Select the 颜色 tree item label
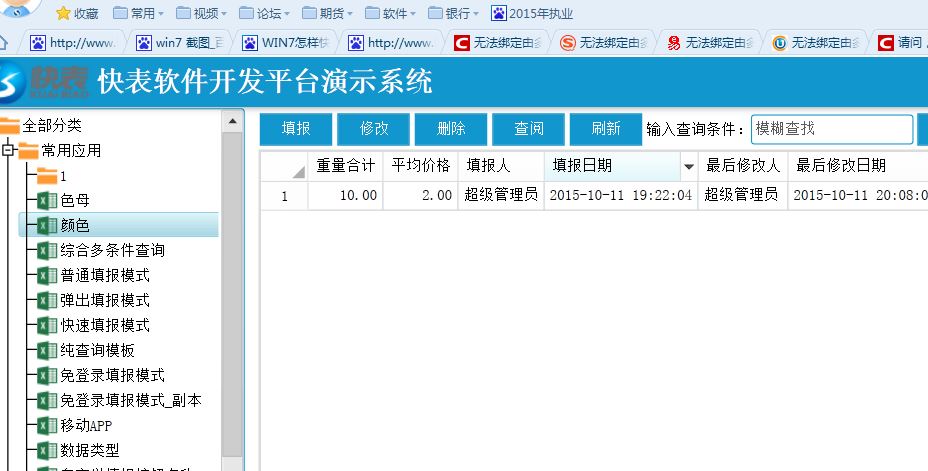The height and width of the screenshot is (471, 928). tap(75, 225)
